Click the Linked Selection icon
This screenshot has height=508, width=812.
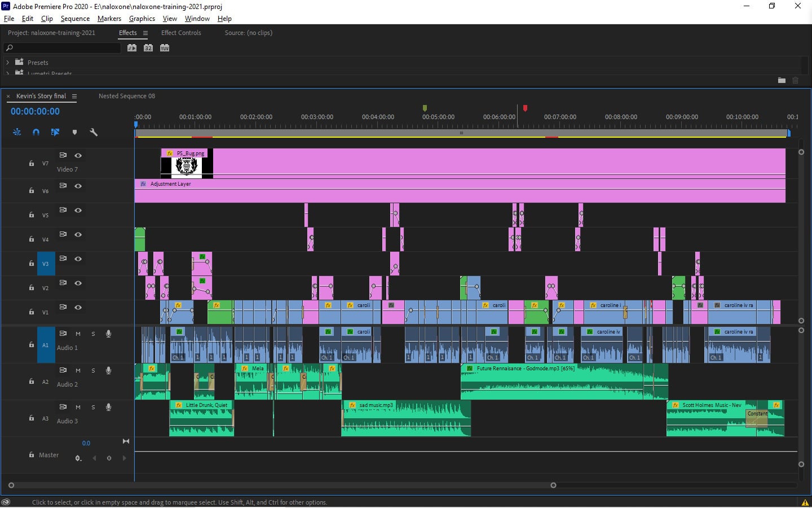pyautogui.click(x=55, y=132)
